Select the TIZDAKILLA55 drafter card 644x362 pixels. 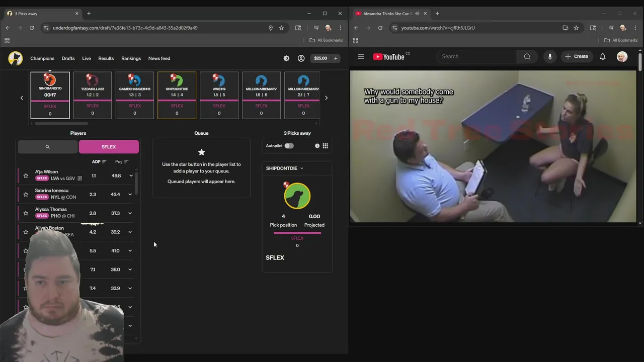[93, 95]
